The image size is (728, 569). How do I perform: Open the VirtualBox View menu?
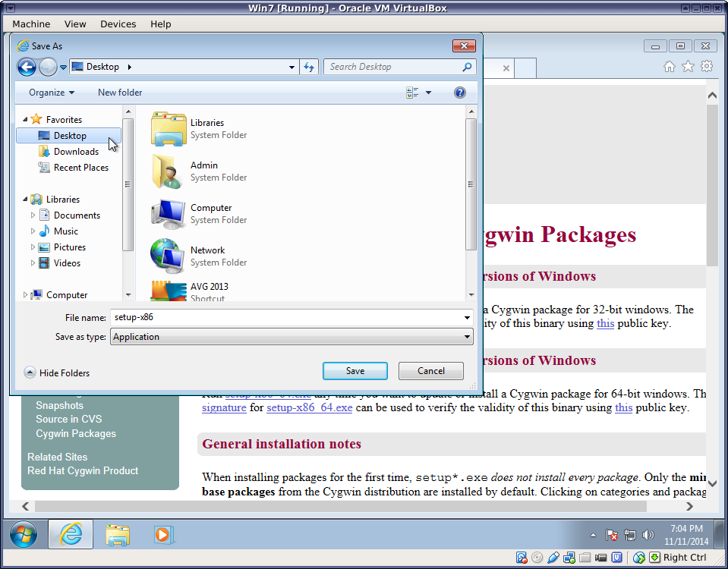75,24
